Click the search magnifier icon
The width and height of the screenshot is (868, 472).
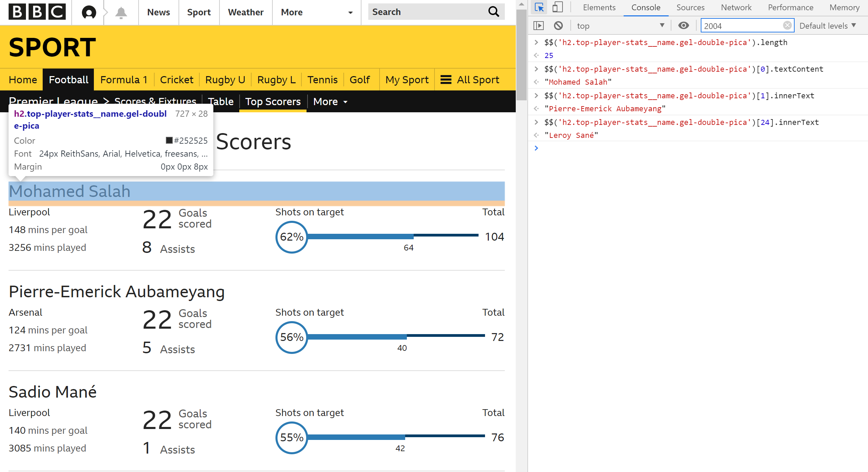coord(494,12)
